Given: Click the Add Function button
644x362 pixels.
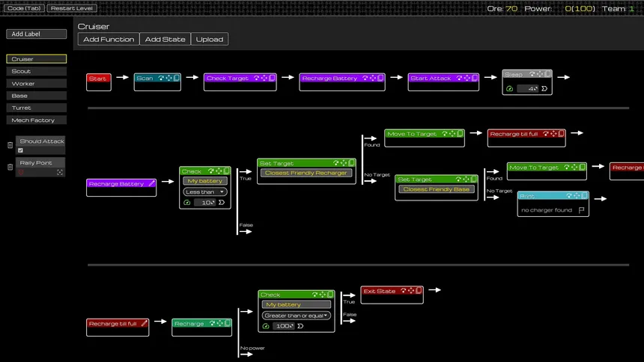Looking at the screenshot, I should click(109, 40).
